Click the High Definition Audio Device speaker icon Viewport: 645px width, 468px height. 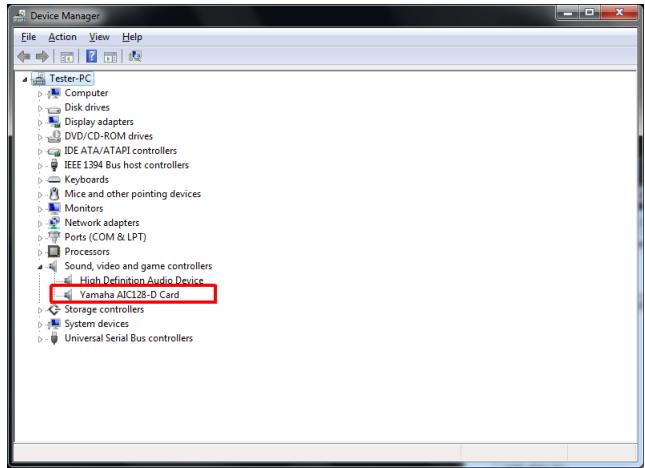pyautogui.click(x=68, y=280)
